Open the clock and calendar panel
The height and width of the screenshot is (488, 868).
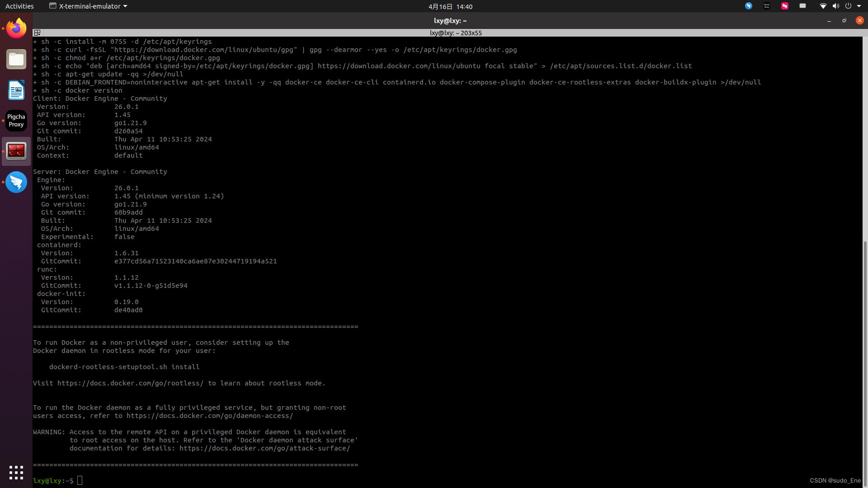click(450, 6)
